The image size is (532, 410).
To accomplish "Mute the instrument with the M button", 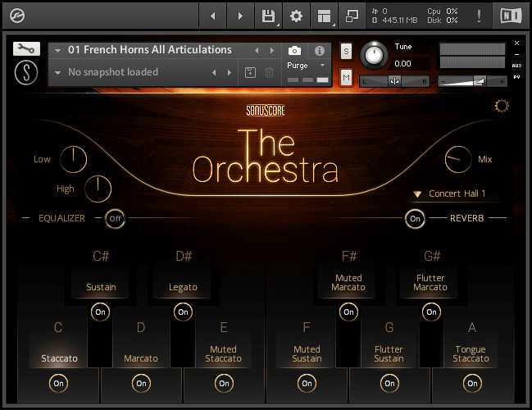I will tap(346, 77).
